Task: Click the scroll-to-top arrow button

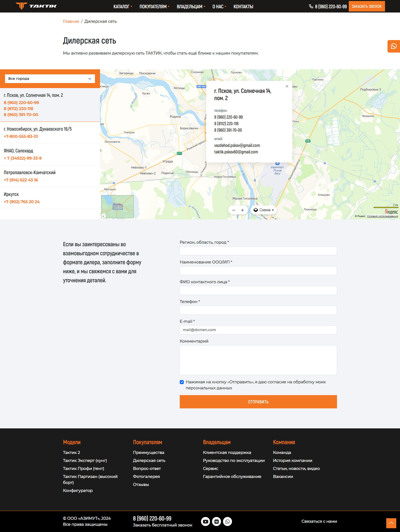Action: tap(391, 523)
